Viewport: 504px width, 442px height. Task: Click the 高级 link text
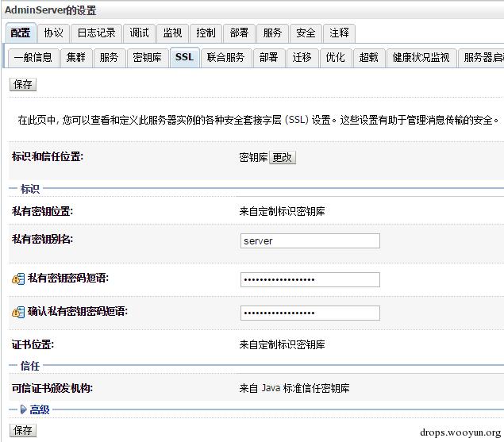[40, 409]
